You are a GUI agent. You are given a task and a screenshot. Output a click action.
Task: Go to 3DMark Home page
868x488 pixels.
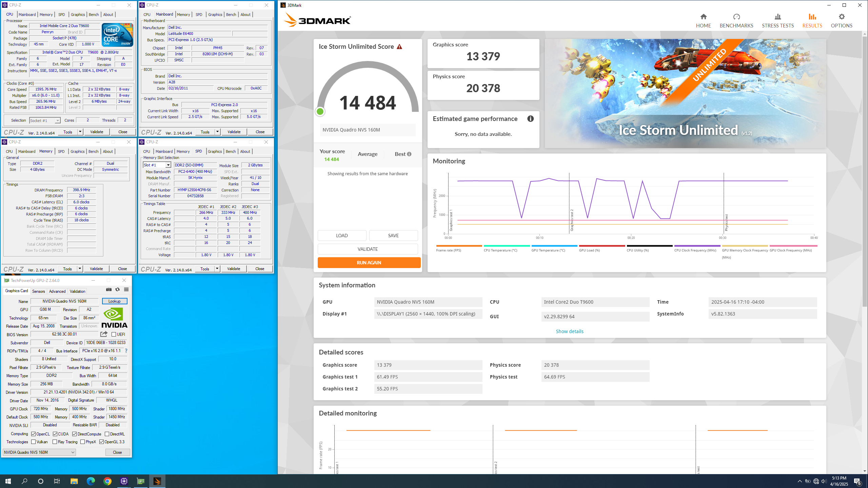703,21
